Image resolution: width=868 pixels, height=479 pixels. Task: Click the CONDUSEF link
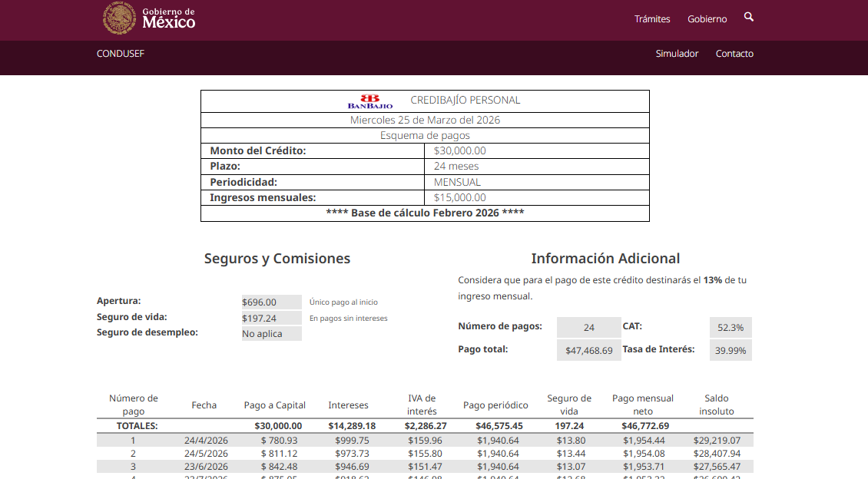(x=120, y=54)
